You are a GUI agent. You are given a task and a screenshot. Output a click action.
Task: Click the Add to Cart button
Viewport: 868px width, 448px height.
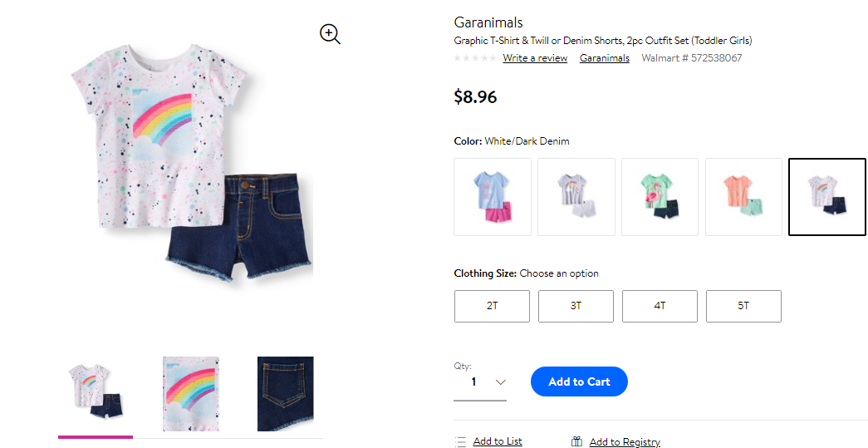579,382
